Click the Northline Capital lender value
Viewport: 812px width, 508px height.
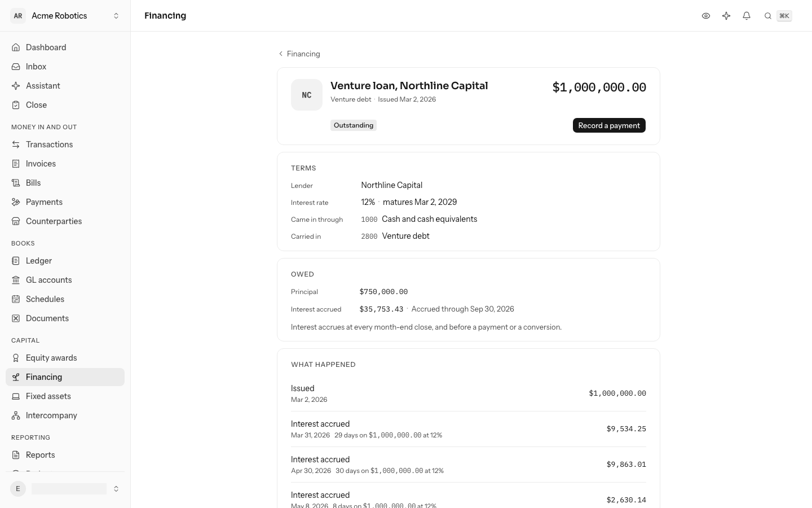(x=392, y=185)
